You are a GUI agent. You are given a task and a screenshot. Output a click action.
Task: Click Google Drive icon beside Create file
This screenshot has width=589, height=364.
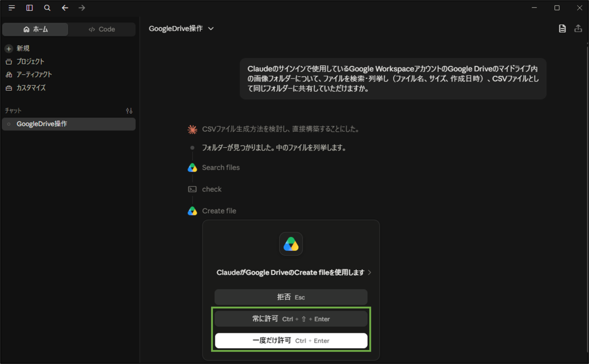(192, 211)
